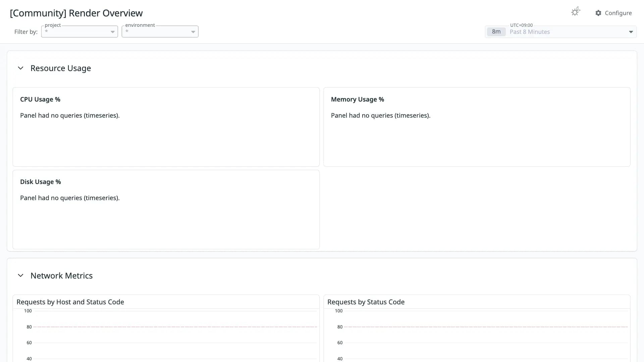
Task: Click the no-queries message in Disk Usage panel
Action: click(x=70, y=198)
